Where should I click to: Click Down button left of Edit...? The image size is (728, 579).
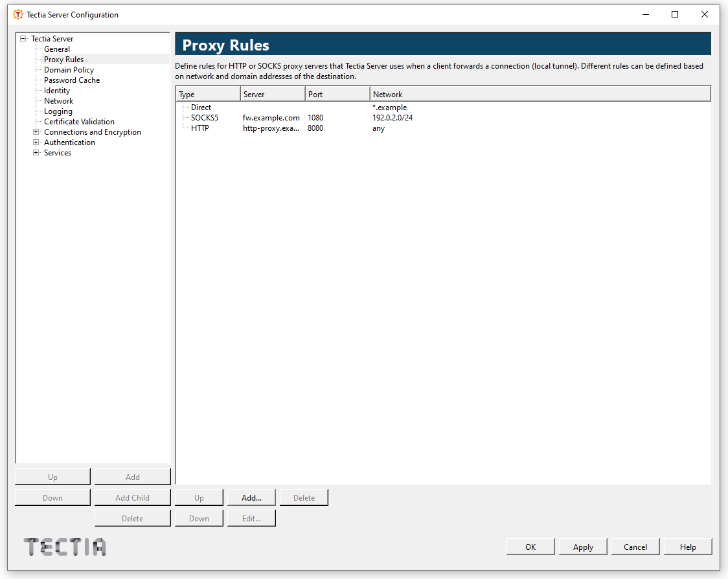(199, 519)
